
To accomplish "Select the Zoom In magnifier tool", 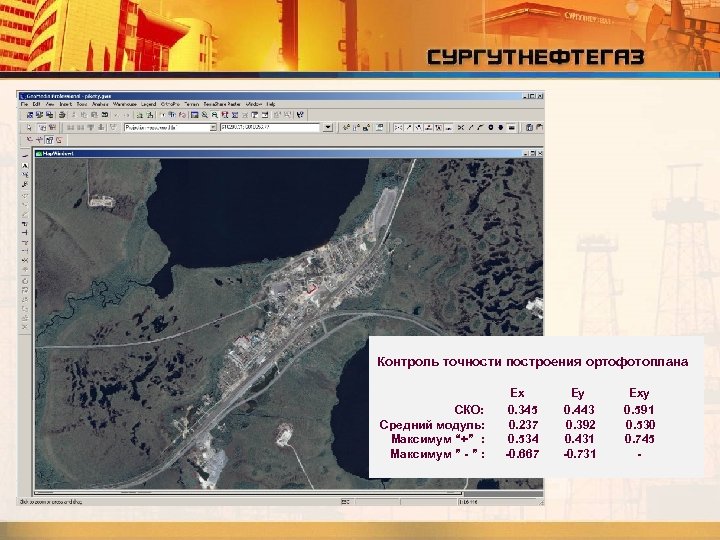I will [x=205, y=115].
